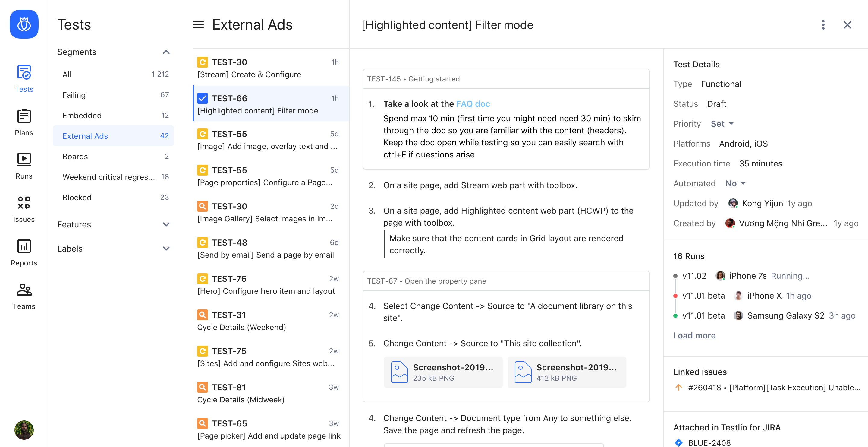The height and width of the screenshot is (447, 868).
Task: Open the Plans section icon
Action: pyautogui.click(x=24, y=117)
